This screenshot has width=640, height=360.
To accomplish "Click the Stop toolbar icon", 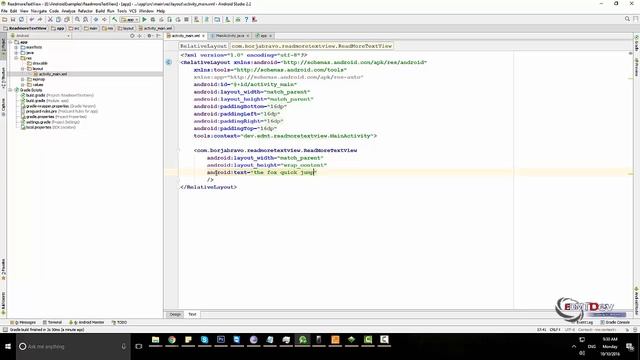I will click(187, 19).
